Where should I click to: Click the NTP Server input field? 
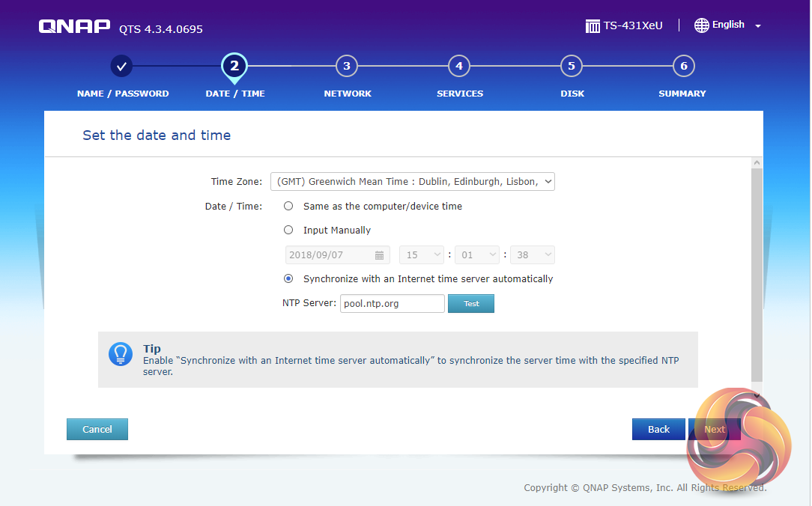pos(392,304)
